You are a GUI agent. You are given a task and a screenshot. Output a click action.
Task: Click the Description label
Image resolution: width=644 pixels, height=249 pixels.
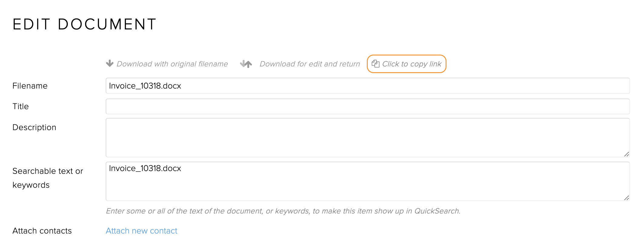(x=34, y=127)
